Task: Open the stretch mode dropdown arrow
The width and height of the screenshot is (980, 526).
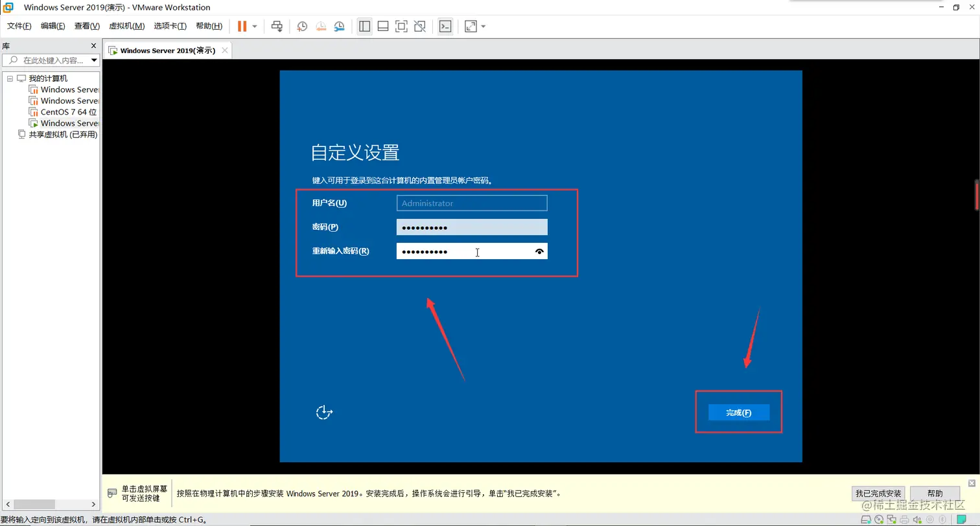Action: click(484, 26)
